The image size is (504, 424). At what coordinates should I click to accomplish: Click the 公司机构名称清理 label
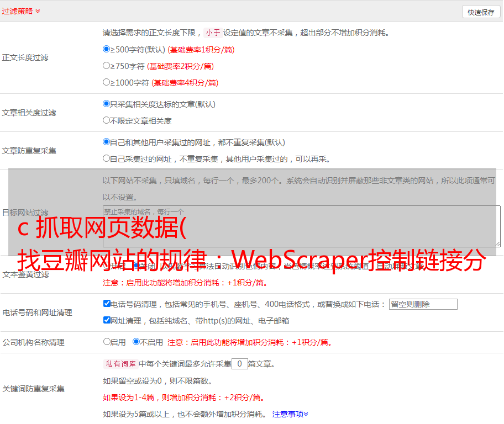(x=33, y=342)
